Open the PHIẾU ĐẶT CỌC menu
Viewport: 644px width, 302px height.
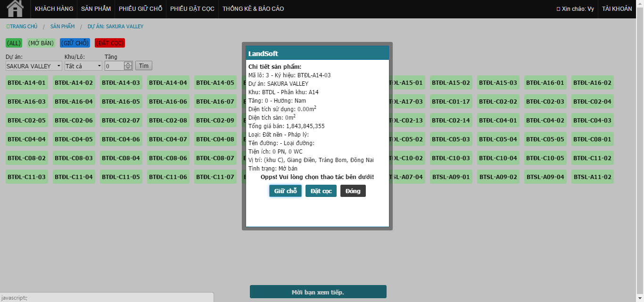click(x=192, y=9)
